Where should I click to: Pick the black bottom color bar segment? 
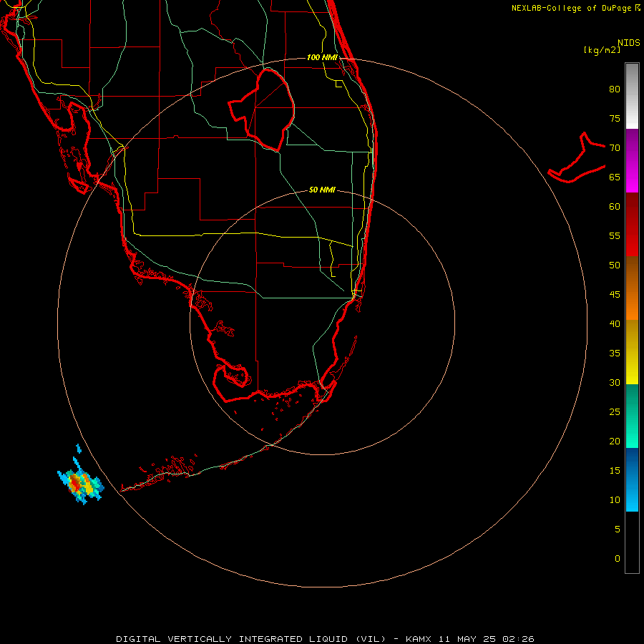point(632,542)
